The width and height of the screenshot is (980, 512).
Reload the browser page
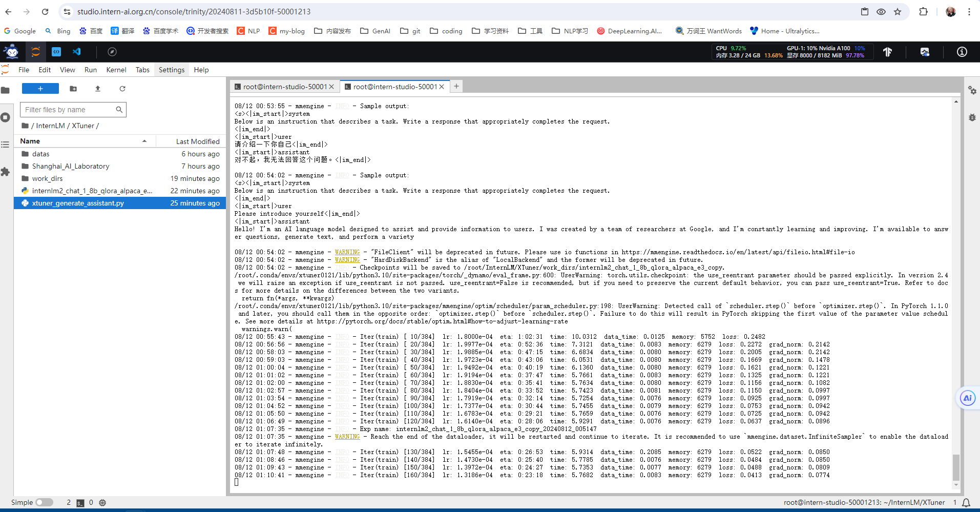click(x=45, y=12)
